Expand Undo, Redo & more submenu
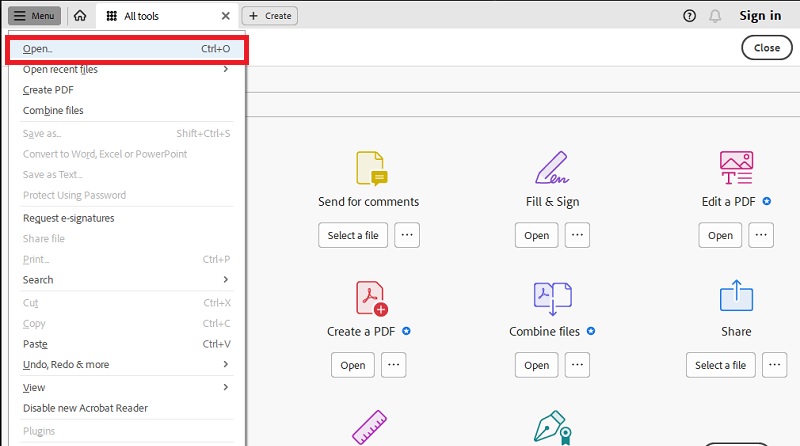 coord(127,364)
